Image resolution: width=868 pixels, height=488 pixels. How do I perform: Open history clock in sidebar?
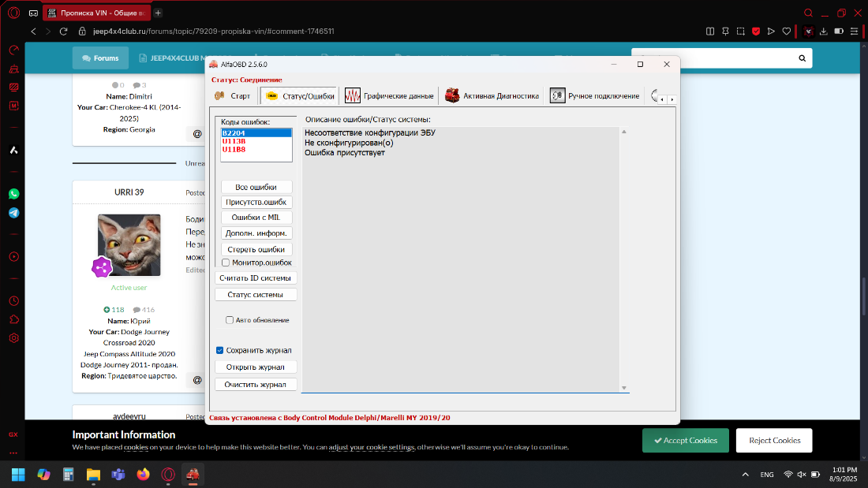[x=14, y=301]
